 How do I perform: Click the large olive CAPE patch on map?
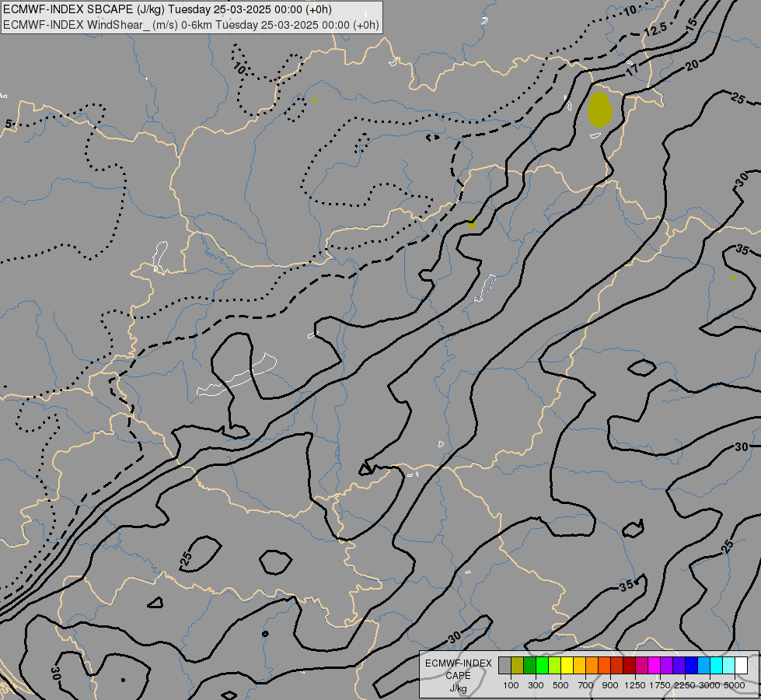(x=600, y=110)
